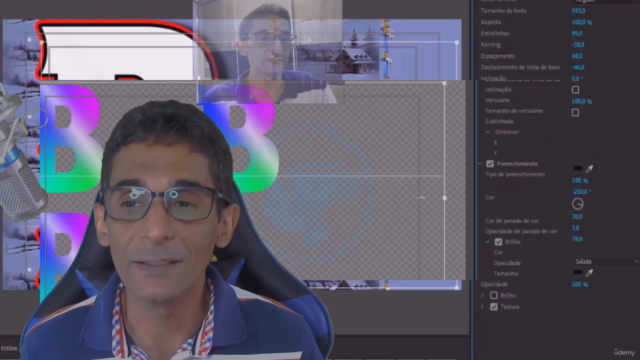Viewport: 640px width, 360px height.
Task: Edit the 30,0 value below the dial
Action: (x=577, y=217)
